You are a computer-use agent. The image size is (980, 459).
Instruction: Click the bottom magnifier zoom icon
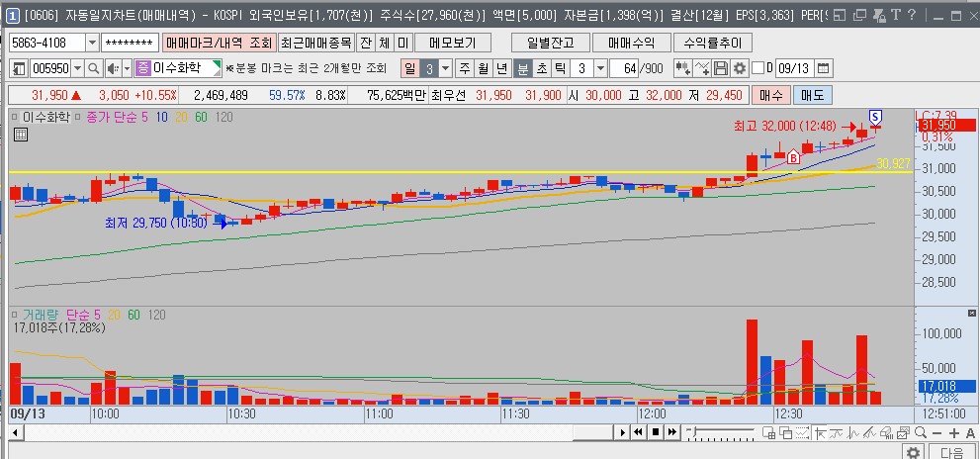click(920, 432)
